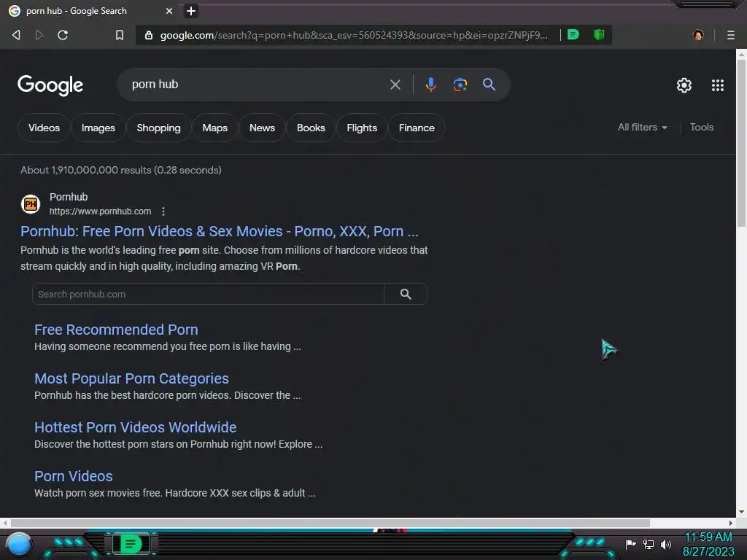Switch to the Finance filter tab
This screenshot has height=560, width=747.
(x=417, y=128)
